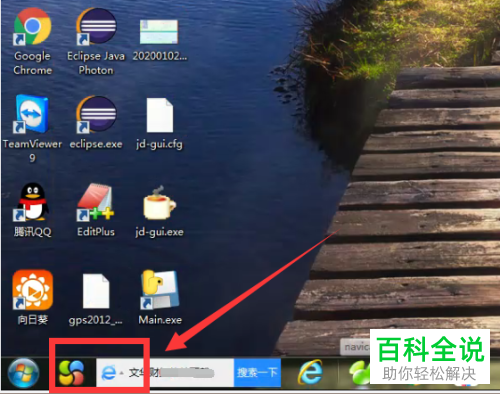Image resolution: width=500 pixels, height=394 pixels.
Task: Select the jd-gui.exe coffee cup icon
Action: pyautogui.click(x=159, y=203)
